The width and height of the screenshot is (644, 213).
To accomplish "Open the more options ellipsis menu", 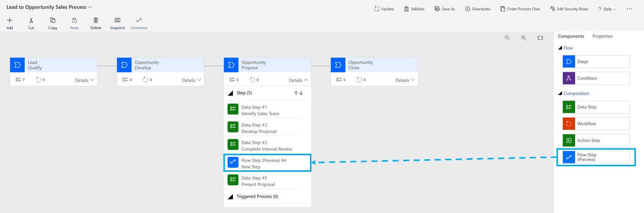I will pos(629,9).
